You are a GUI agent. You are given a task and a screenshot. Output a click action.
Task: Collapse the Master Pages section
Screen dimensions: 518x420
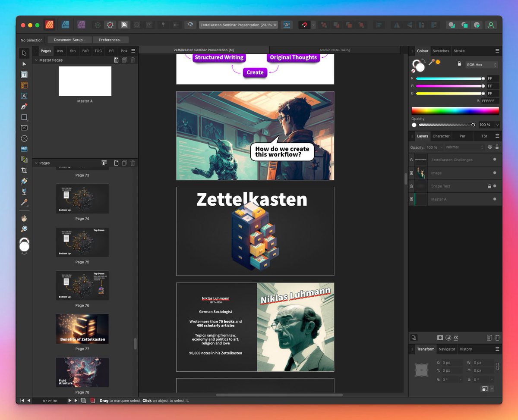(36, 60)
